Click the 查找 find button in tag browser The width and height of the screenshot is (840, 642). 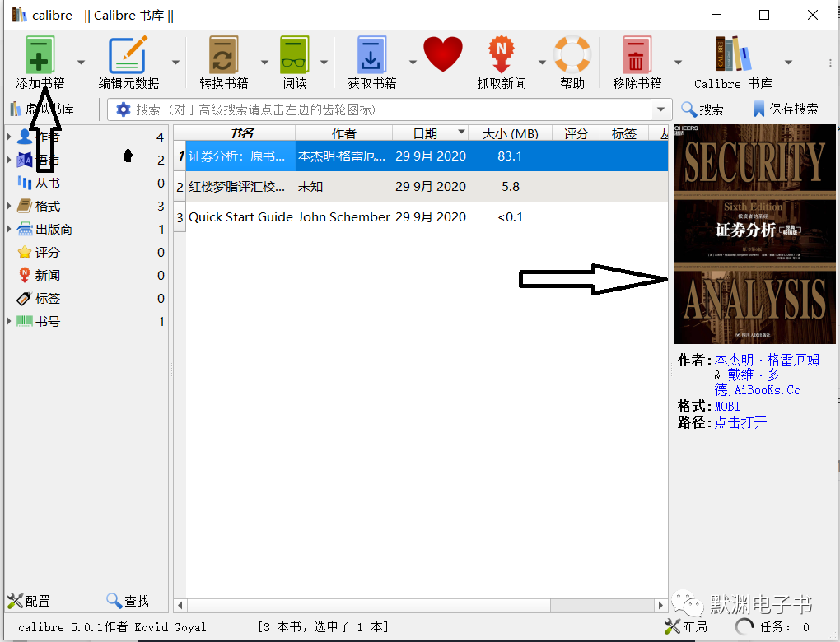[x=128, y=601]
